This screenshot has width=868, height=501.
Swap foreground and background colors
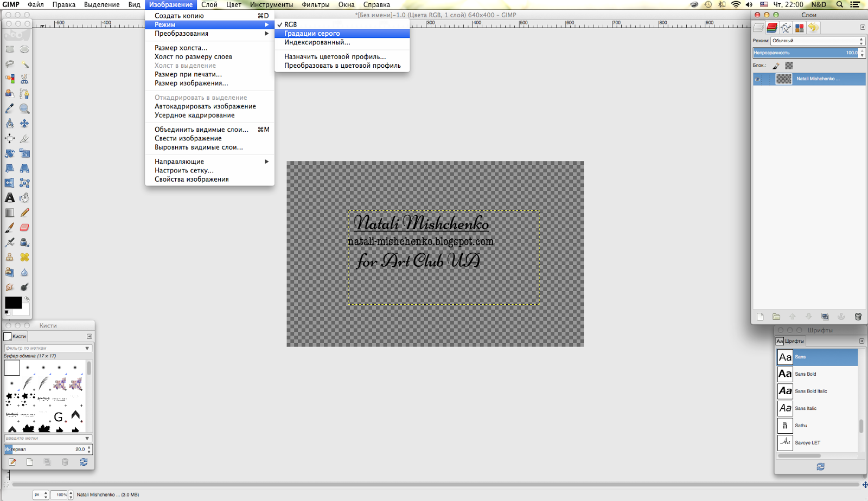click(x=27, y=299)
